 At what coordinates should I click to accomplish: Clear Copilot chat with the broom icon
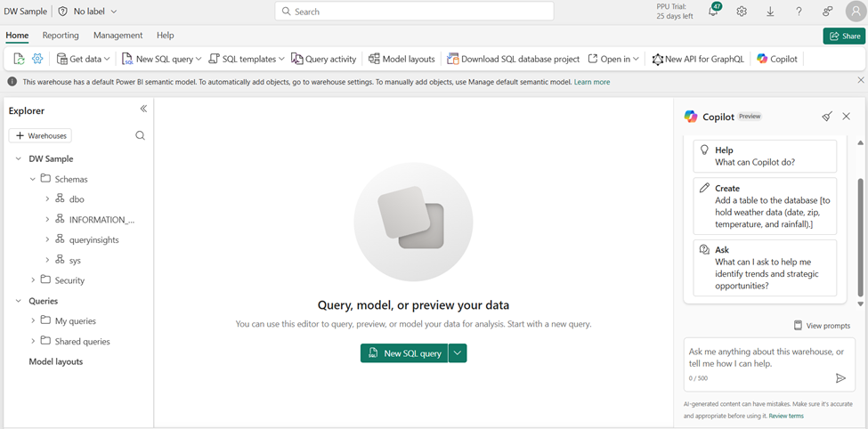click(x=827, y=117)
